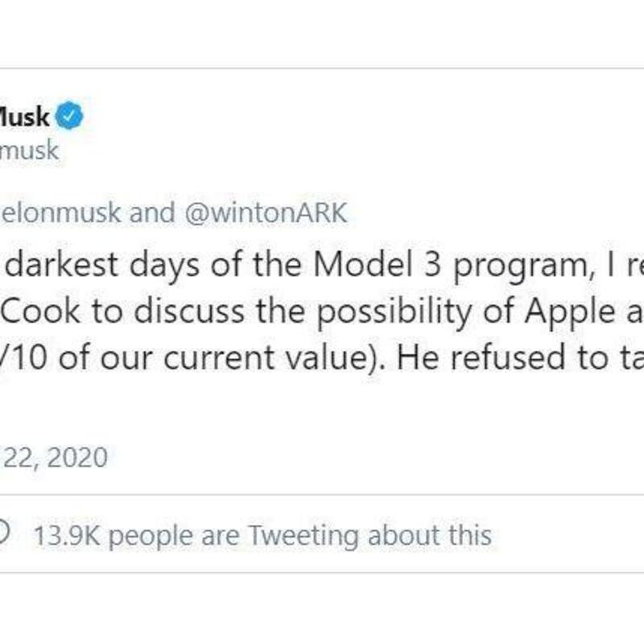
Task: Click the blue verified badge icon
Action: (x=69, y=116)
